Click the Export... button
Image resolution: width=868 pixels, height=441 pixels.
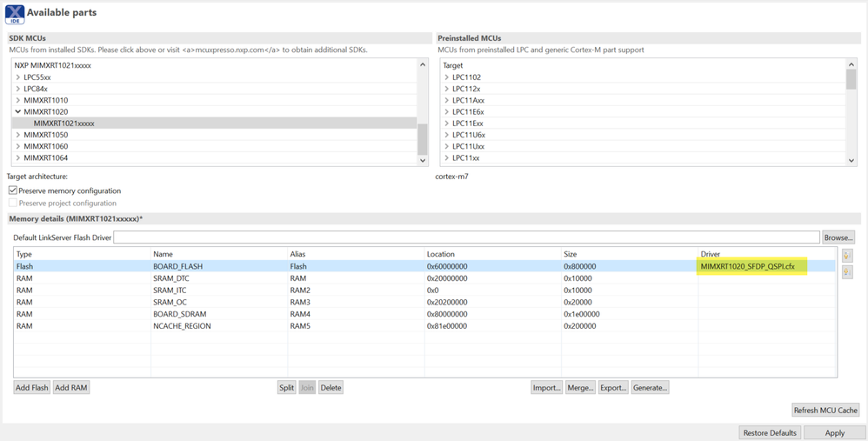[613, 387]
